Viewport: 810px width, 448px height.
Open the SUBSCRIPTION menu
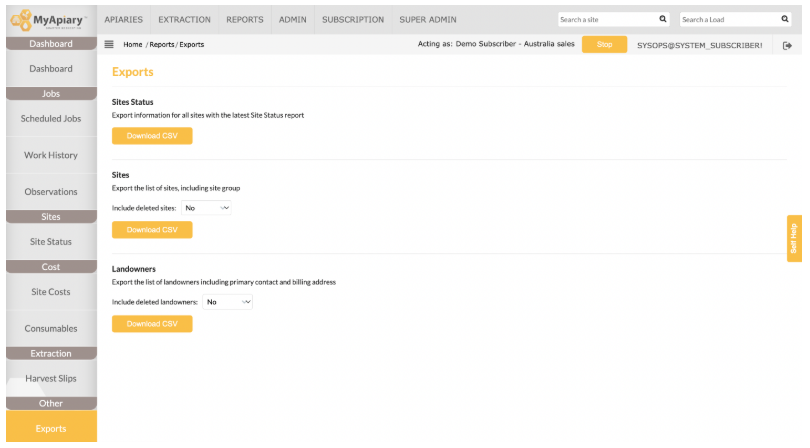[353, 20]
